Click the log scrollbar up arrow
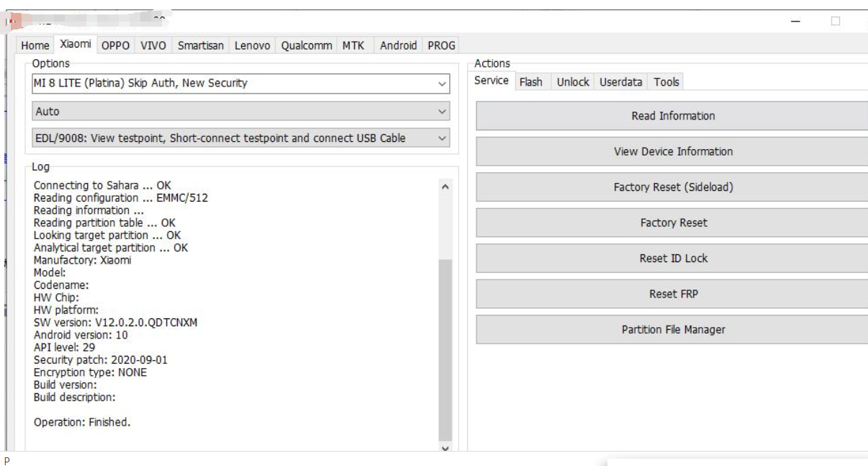The height and width of the screenshot is (466, 868). 445,187
